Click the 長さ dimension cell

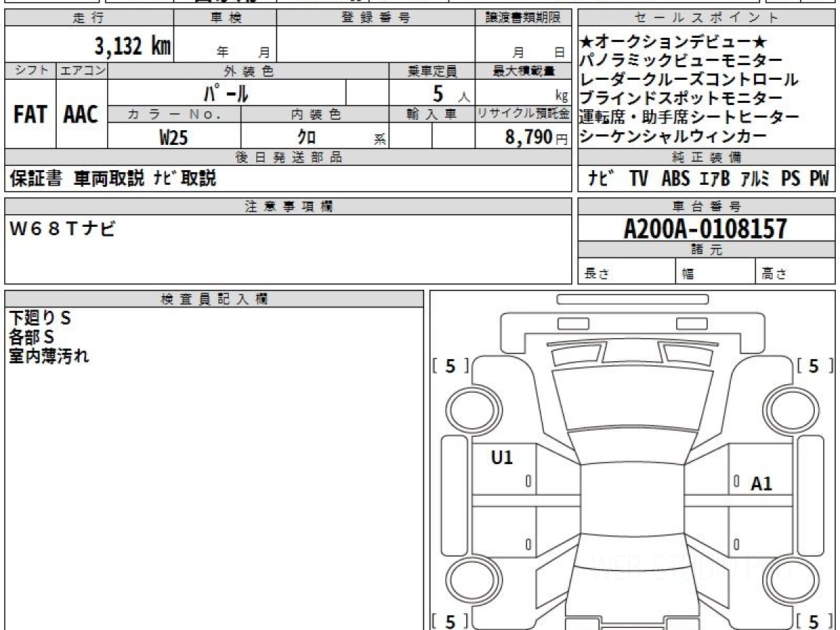click(x=626, y=272)
